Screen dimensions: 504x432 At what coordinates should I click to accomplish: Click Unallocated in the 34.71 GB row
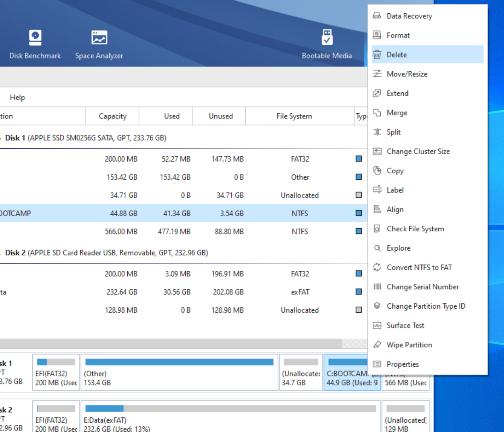tap(300, 195)
